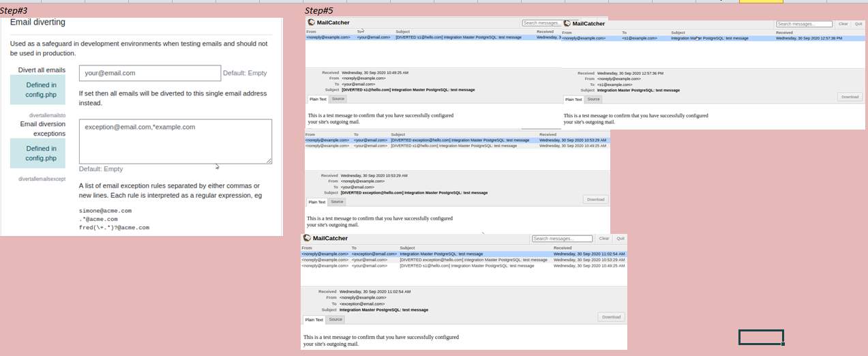The height and width of the screenshot is (356, 868).
Task: Click the 'divertallemailsto' setting name
Action: 46,115
